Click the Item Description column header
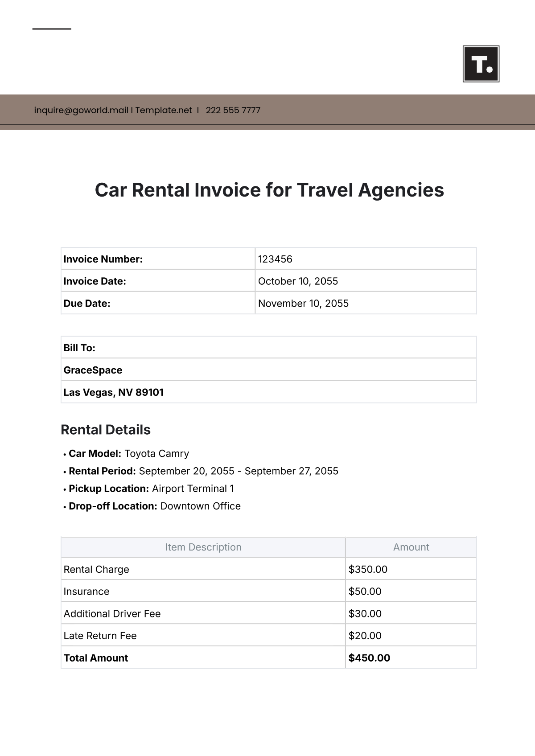The height and width of the screenshot is (756, 535). pyautogui.click(x=203, y=547)
